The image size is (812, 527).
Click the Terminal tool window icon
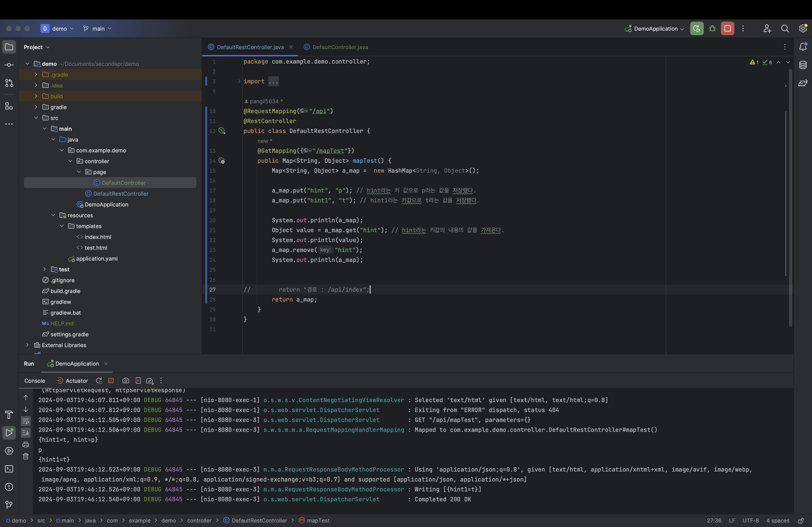(x=9, y=469)
